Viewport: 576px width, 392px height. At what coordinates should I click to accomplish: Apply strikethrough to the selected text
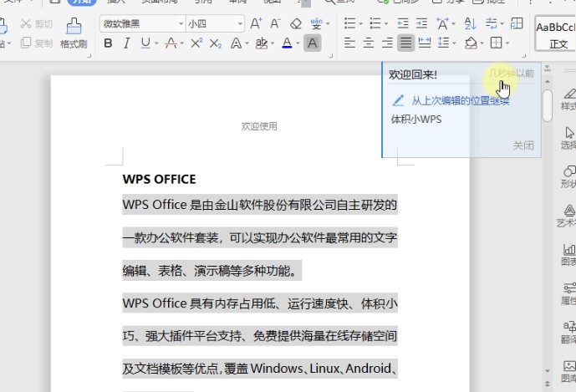pyautogui.click(x=171, y=43)
